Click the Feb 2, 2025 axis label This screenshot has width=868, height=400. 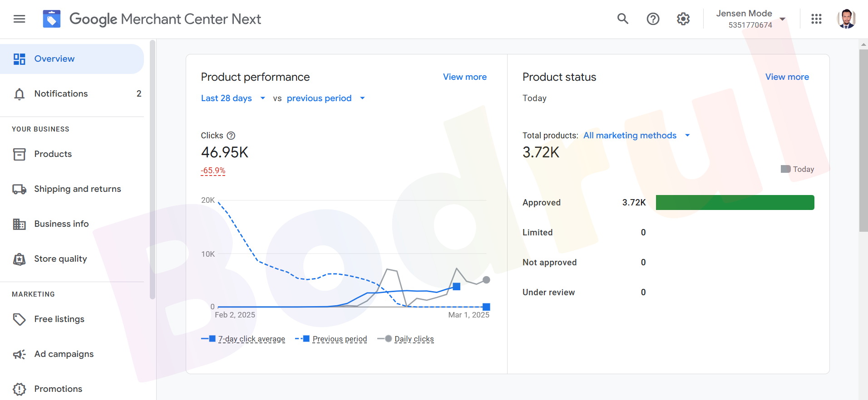point(235,315)
